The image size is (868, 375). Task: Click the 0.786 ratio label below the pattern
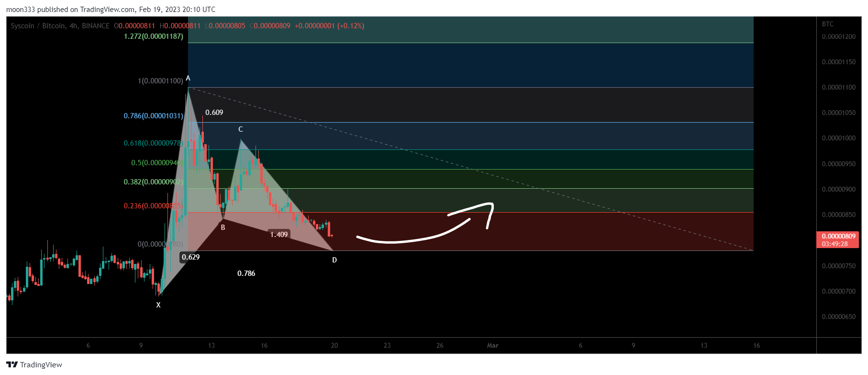[246, 273]
